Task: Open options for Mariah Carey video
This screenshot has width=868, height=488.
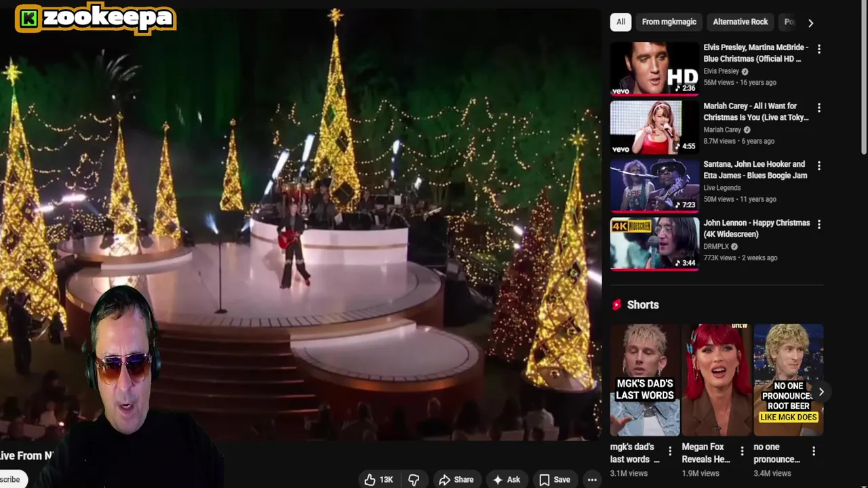Action: click(818, 108)
